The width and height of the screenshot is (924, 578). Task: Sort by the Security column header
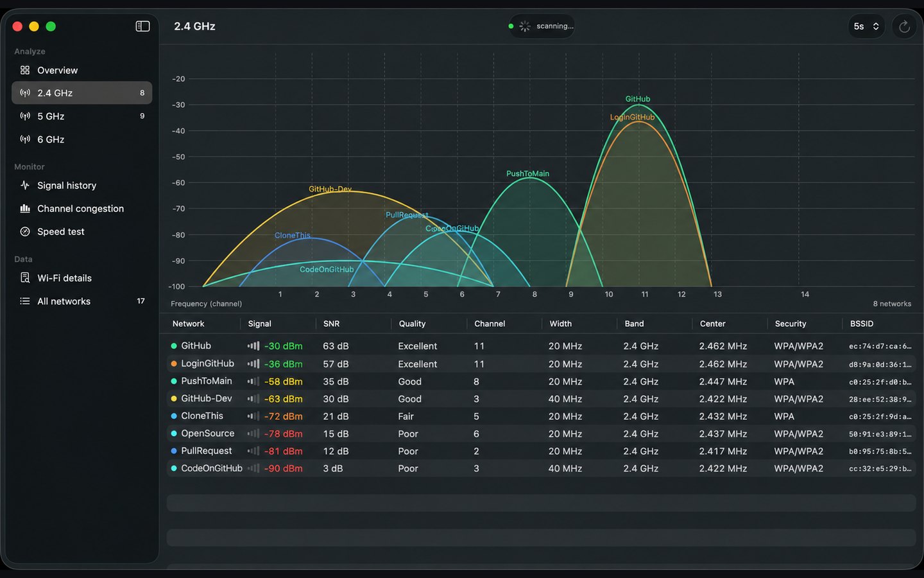(790, 324)
